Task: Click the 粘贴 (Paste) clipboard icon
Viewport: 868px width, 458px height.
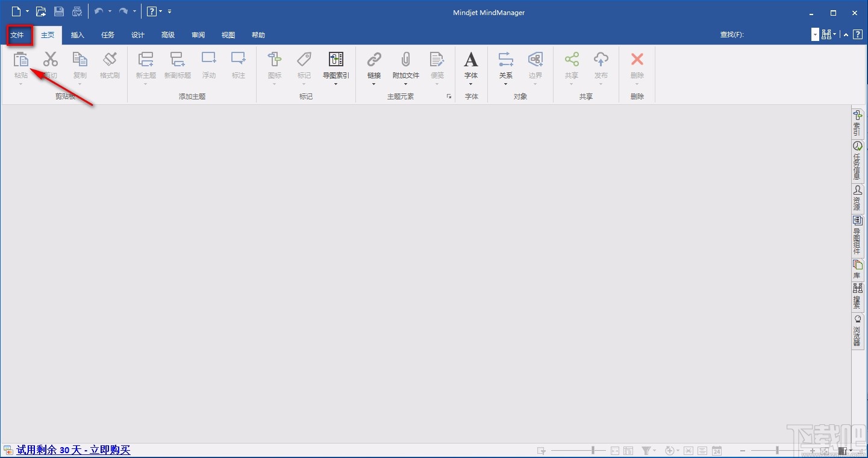Action: (21, 59)
